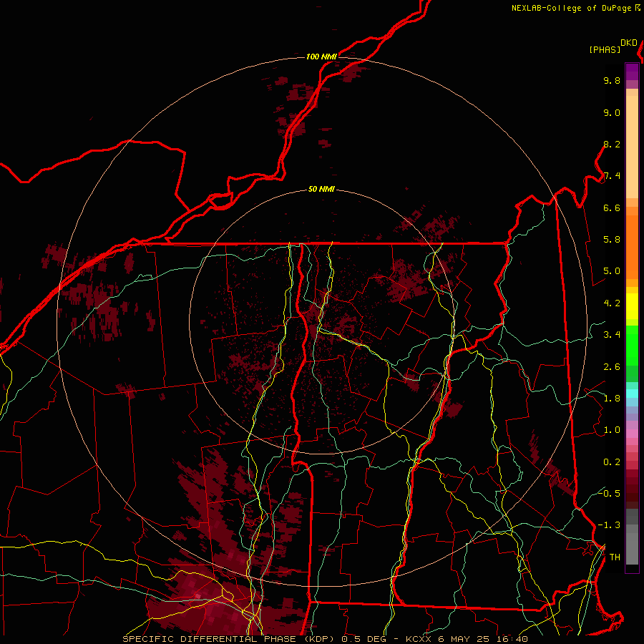Select the 1.8 scale label
The height and width of the screenshot is (644, 644).
[x=612, y=399]
